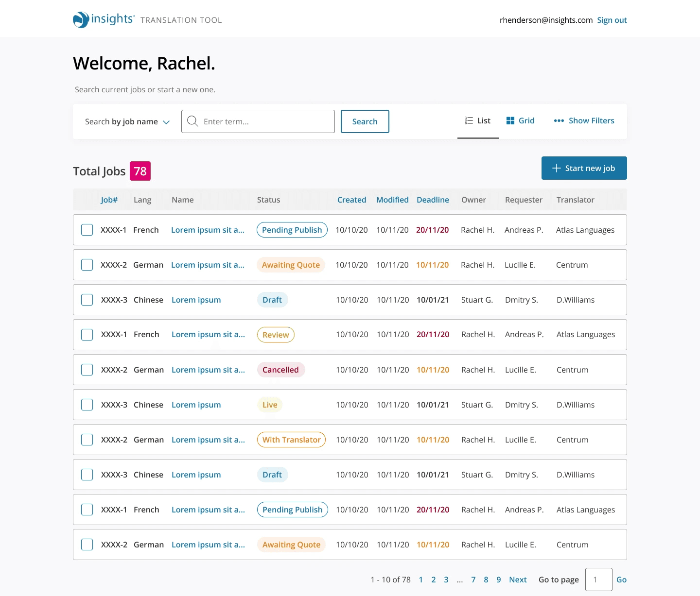700x596 pixels.
Task: Open the Lorem ipsum link in the Live row
Action: [196, 405]
